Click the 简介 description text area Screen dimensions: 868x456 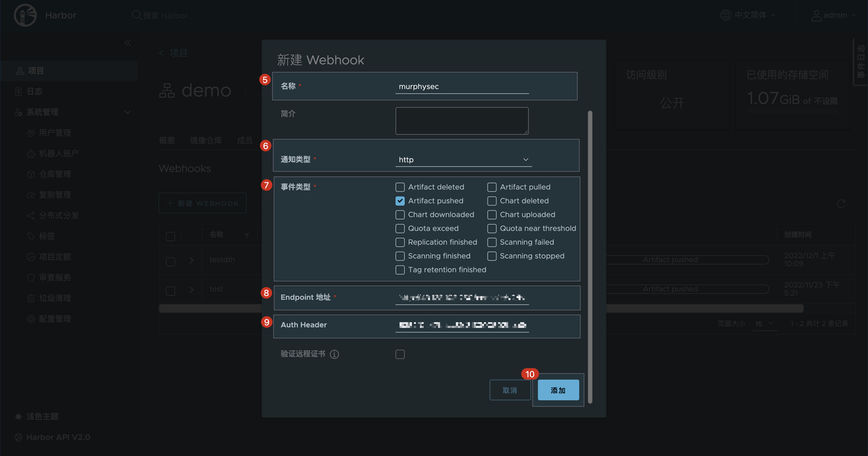(462, 121)
